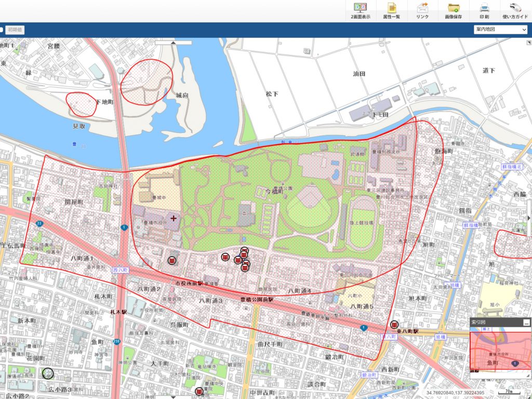Screen dimensions: 532x399
Task: Click the small arrow at map's top-right corner
Action: coord(528,43)
